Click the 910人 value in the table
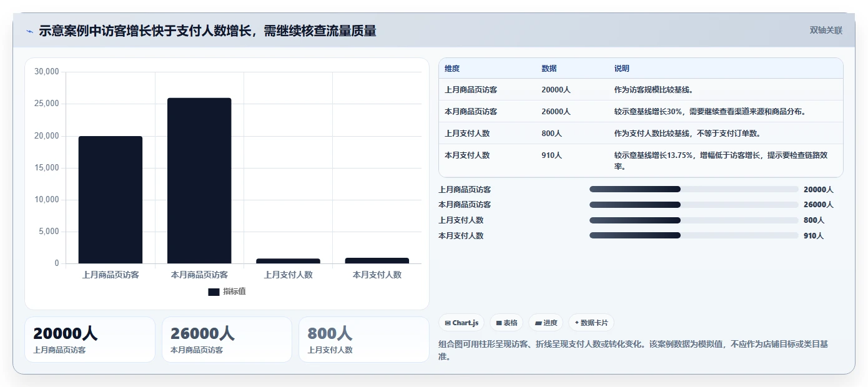868x387 pixels. coord(551,155)
